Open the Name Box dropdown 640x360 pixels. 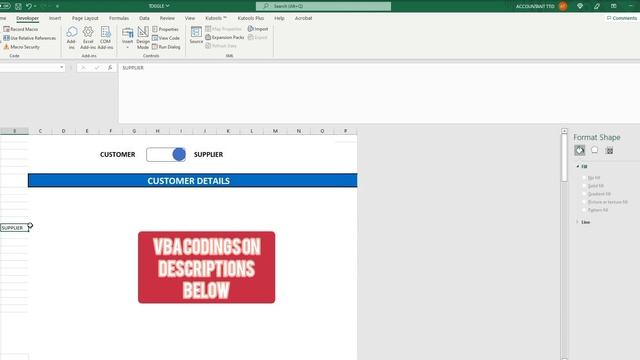pyautogui.click(x=62, y=68)
